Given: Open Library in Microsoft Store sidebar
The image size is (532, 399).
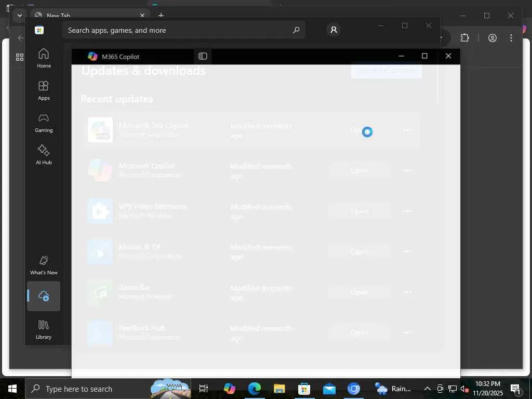Looking at the screenshot, I should [x=44, y=329].
